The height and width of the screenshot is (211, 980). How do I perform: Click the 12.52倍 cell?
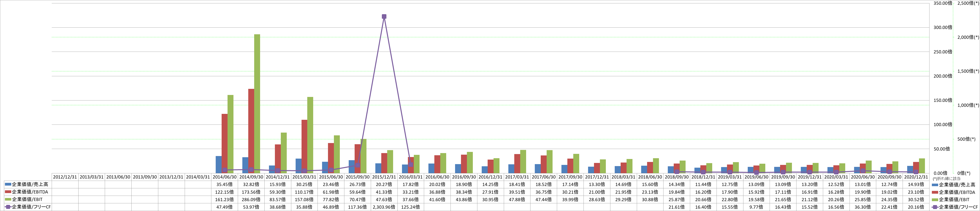point(836,184)
